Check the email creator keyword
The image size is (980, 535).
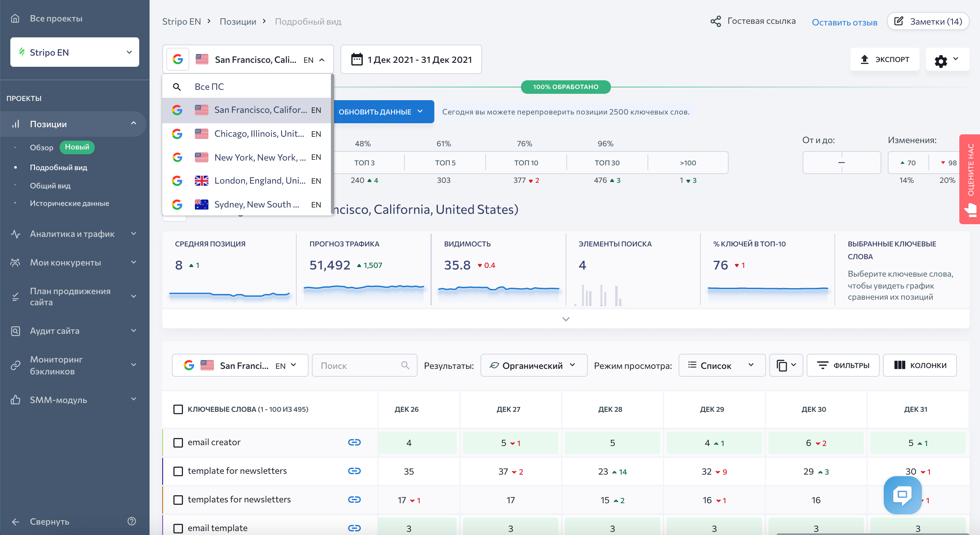pos(178,442)
